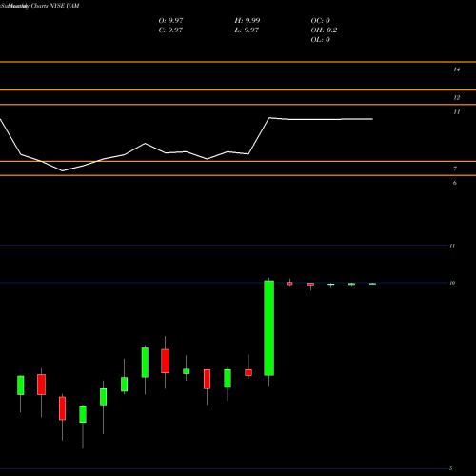Click the tallest green candlestick body
The image size is (476, 476).
(269, 328)
